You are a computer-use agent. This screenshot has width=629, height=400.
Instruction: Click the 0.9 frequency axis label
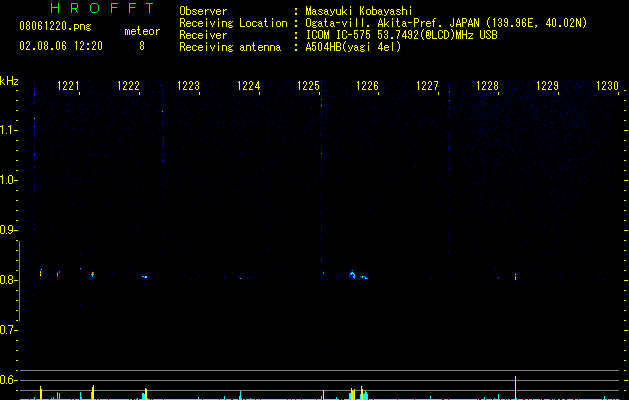point(9,230)
